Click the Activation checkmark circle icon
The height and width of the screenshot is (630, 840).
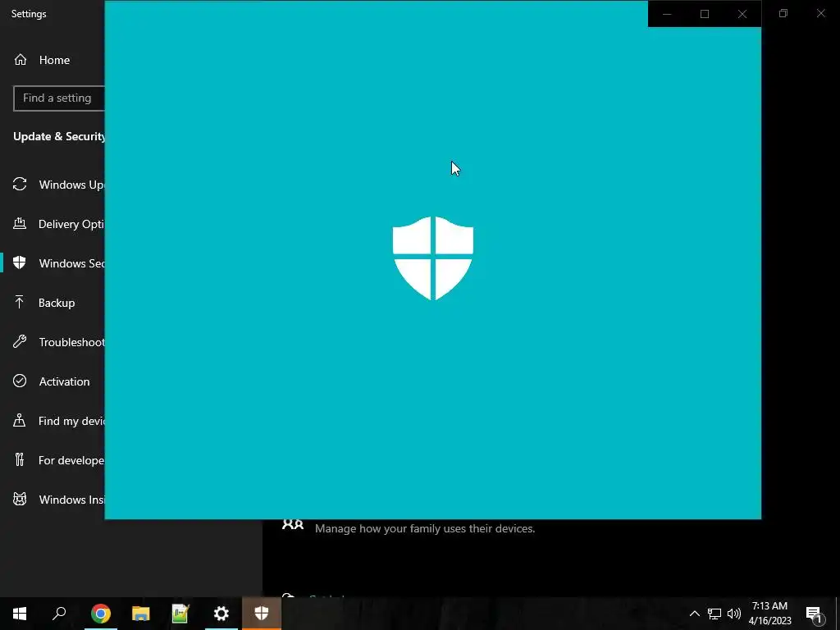[20, 381]
